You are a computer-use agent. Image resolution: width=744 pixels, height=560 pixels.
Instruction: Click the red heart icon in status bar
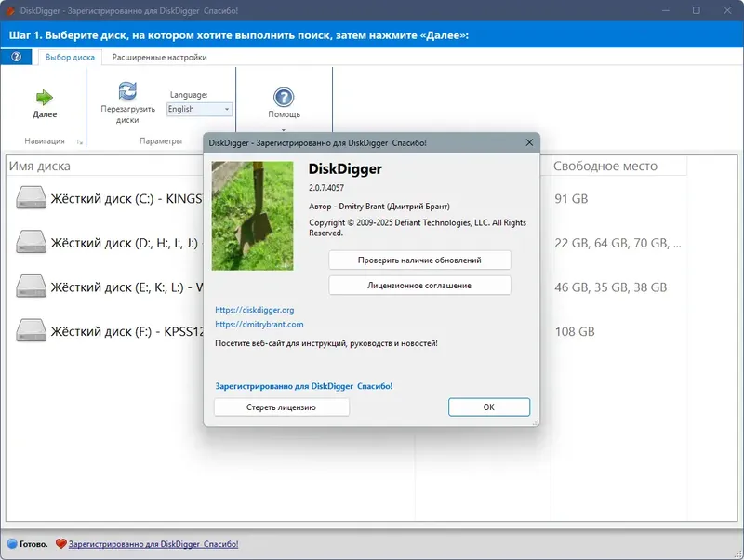[x=60, y=544]
